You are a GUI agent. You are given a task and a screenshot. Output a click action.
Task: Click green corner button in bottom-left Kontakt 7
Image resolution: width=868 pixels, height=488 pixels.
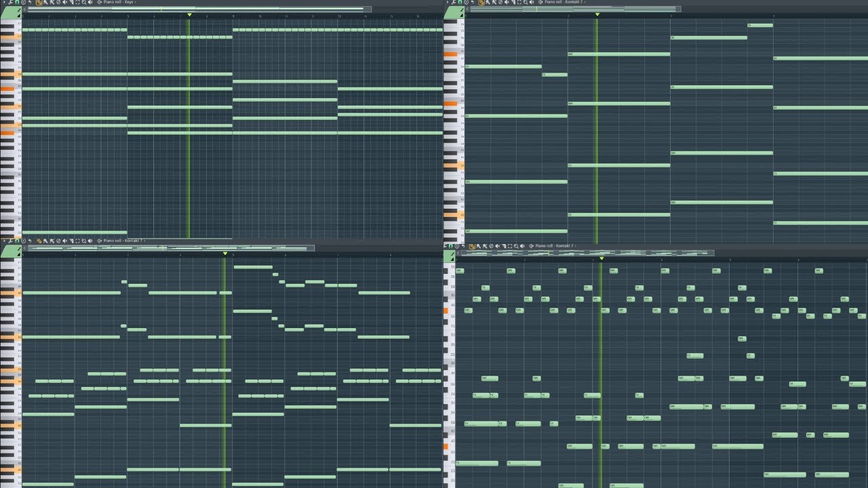(11, 251)
